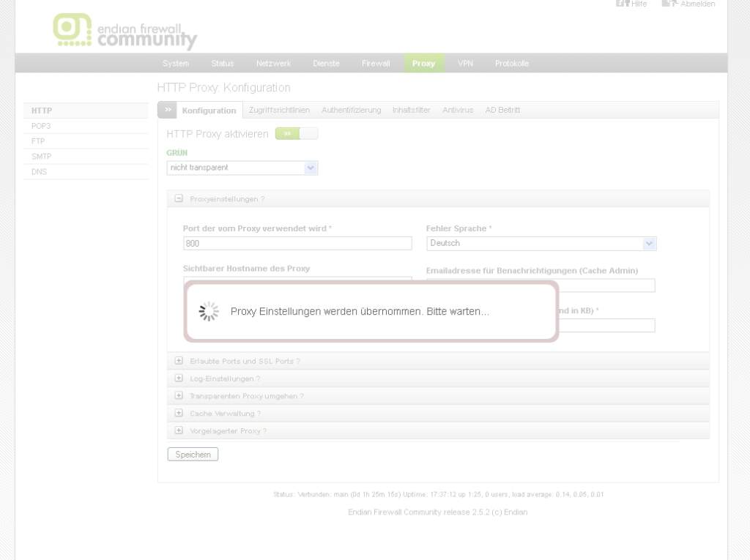Switch to the Zugriffsrichtlinien tab
Image resolution: width=750 pixels, height=560 pixels.
coord(279,110)
